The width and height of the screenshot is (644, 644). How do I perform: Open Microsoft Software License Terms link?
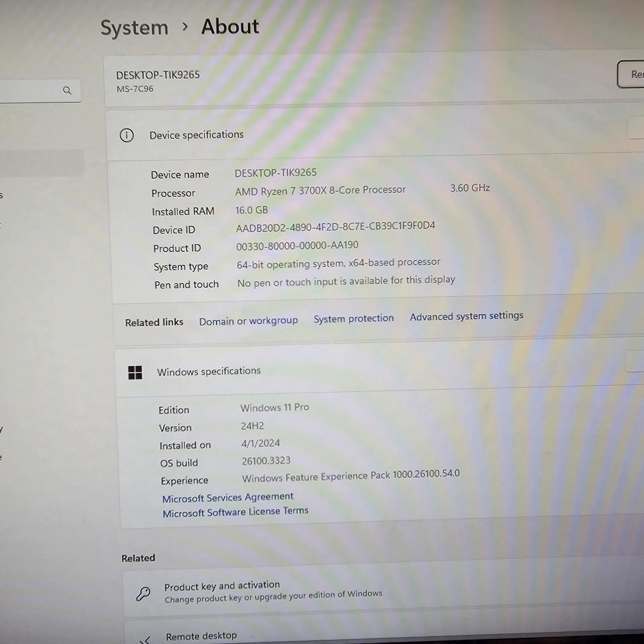coord(235,512)
